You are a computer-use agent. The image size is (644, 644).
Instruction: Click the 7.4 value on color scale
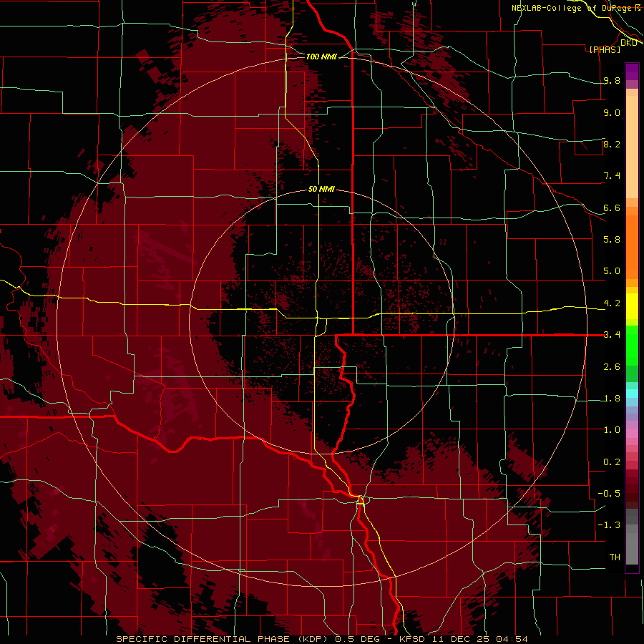[612, 176]
